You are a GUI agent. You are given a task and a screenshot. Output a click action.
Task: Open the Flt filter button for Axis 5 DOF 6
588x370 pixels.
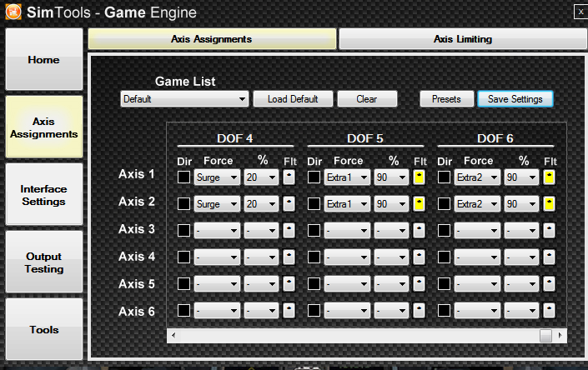(x=549, y=284)
